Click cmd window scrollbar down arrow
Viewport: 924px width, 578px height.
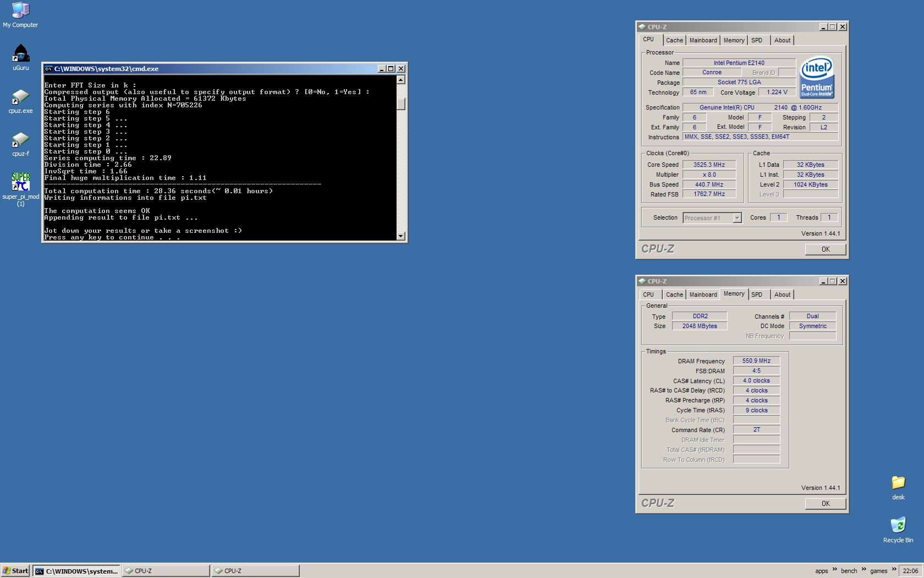400,236
